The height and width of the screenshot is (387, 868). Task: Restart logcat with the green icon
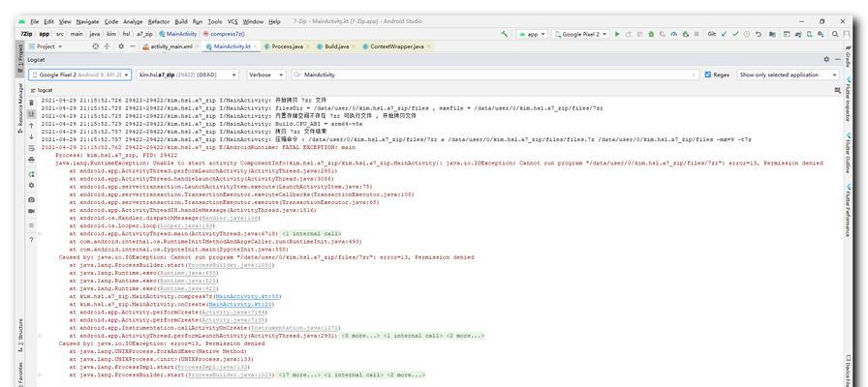tap(31, 174)
